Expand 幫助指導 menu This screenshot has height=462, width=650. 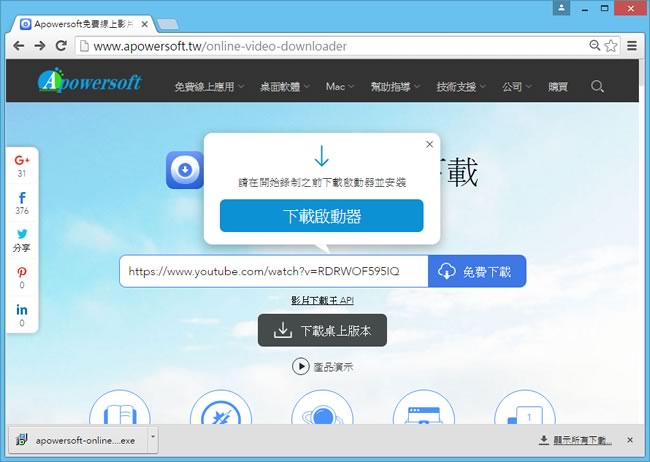click(x=395, y=87)
